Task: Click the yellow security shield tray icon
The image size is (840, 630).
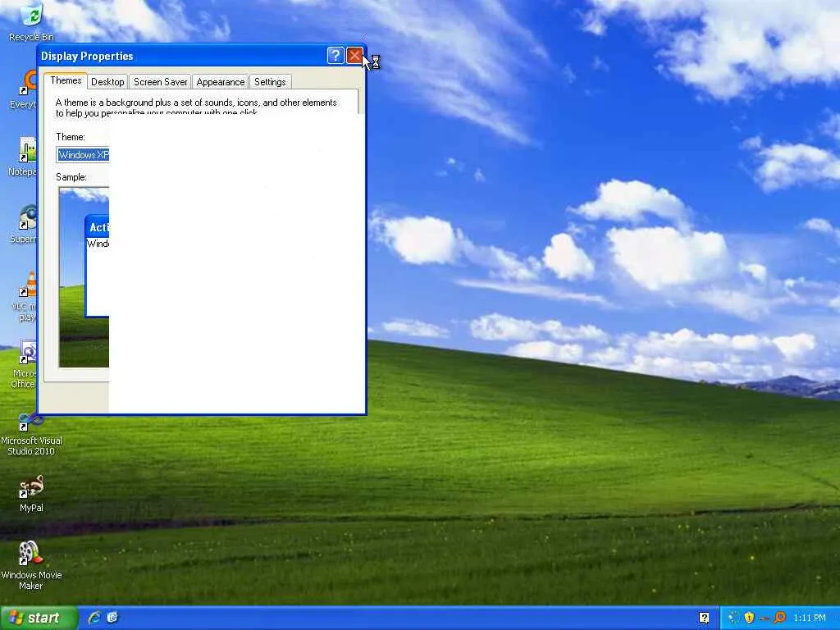Action: [749, 619]
